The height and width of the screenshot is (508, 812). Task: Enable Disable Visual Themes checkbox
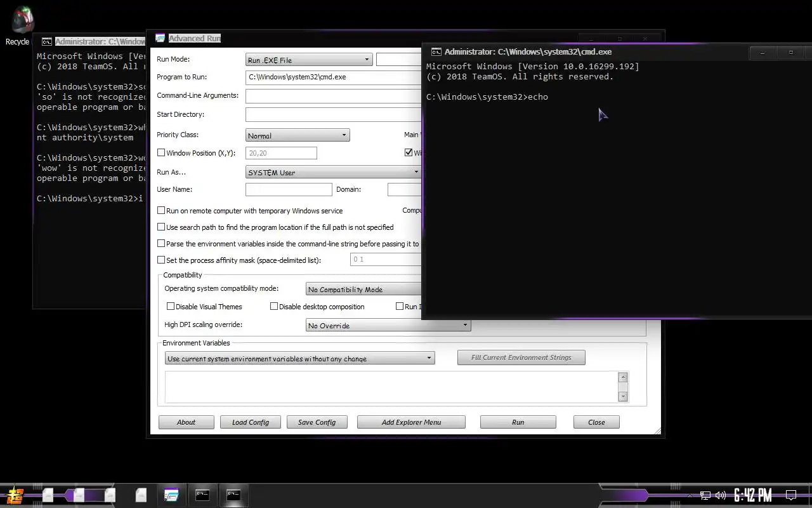pos(171,307)
